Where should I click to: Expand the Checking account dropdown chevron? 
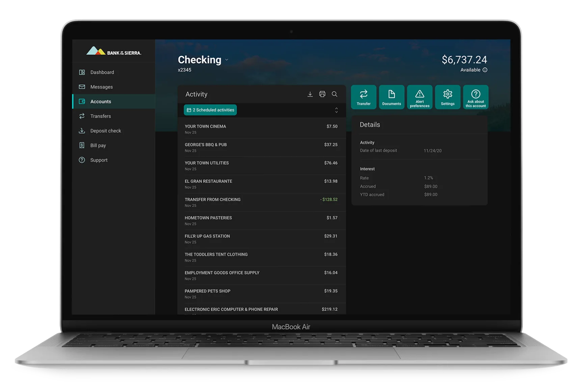click(226, 60)
